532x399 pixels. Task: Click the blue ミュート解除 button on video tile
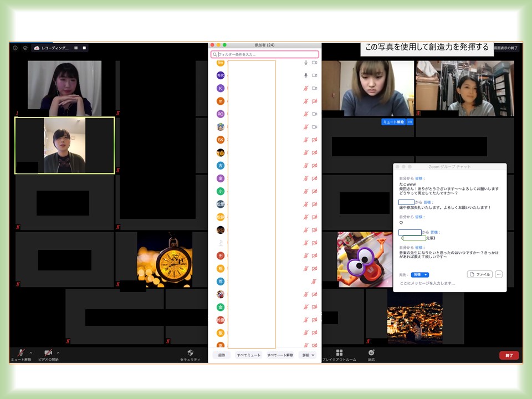click(393, 122)
